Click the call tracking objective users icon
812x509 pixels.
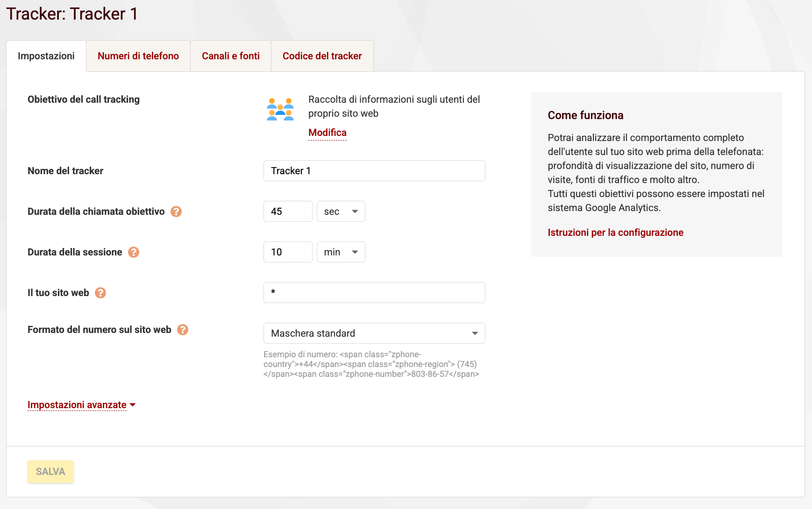[279, 108]
